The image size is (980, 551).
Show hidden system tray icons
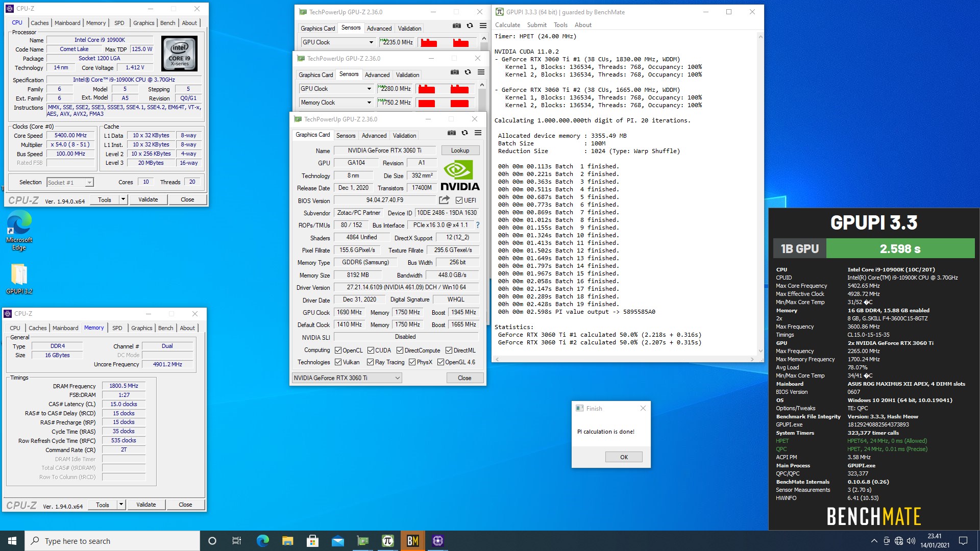874,541
